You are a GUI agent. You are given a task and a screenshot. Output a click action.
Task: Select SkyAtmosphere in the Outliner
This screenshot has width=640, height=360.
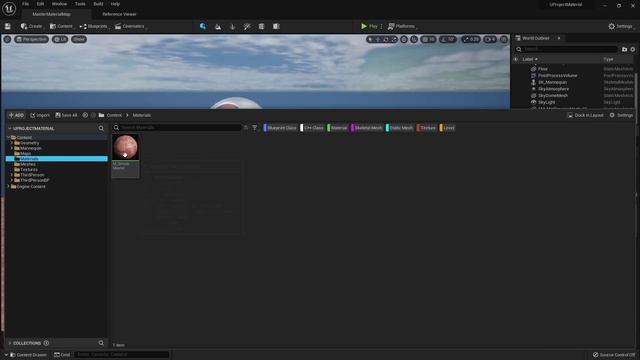coord(553,89)
